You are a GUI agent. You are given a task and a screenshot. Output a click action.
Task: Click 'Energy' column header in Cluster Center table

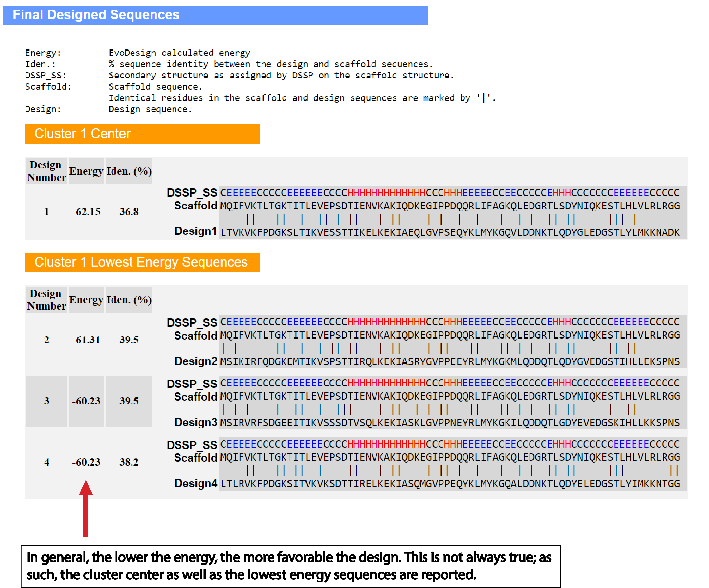(x=86, y=171)
